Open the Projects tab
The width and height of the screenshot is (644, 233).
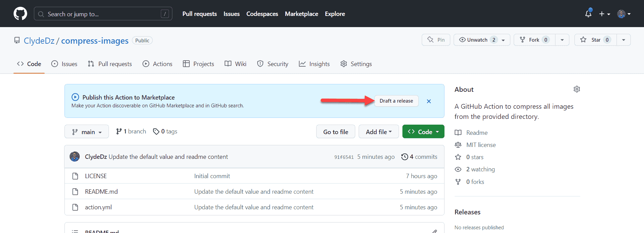(x=198, y=64)
